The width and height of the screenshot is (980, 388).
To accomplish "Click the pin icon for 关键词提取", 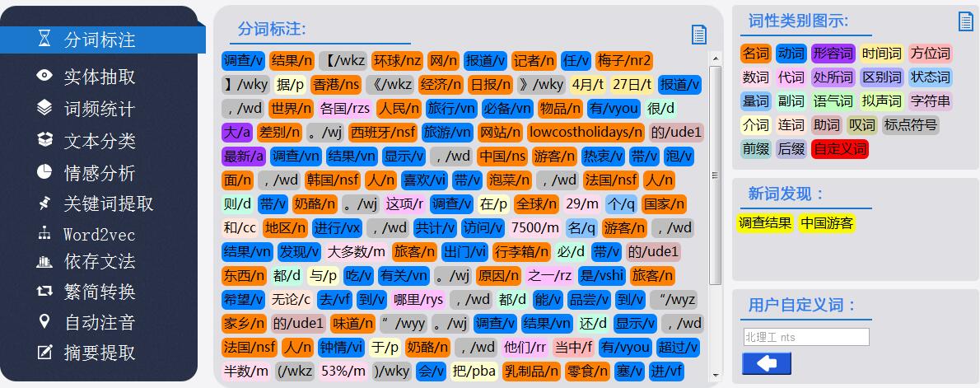I will click(44, 203).
